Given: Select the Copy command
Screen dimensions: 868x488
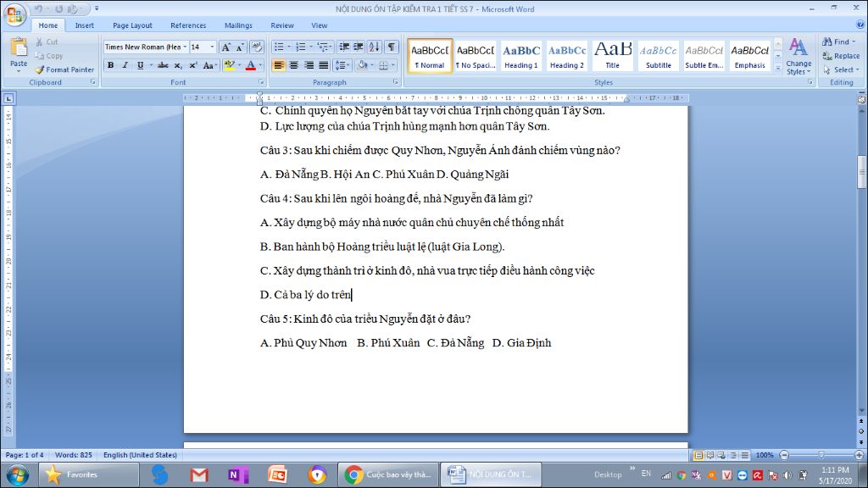Looking at the screenshot, I should 48,56.
